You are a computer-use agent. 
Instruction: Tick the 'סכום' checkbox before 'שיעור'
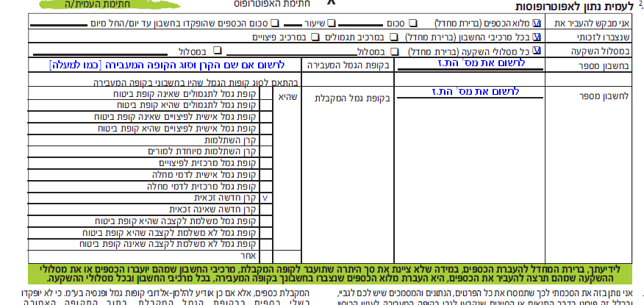tap(413, 23)
